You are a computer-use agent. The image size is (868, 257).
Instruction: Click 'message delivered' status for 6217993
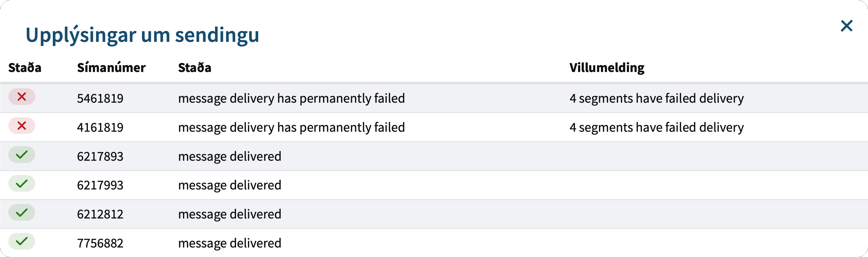point(229,185)
